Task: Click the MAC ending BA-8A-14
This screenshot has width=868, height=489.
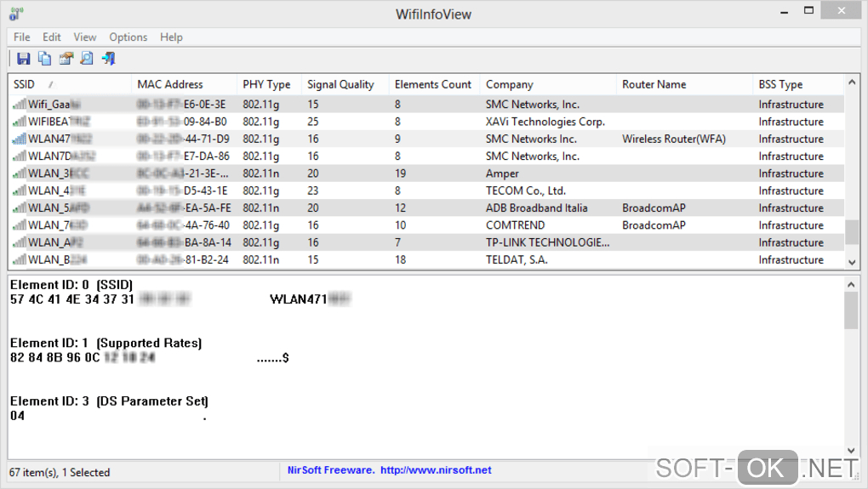Action: click(183, 242)
